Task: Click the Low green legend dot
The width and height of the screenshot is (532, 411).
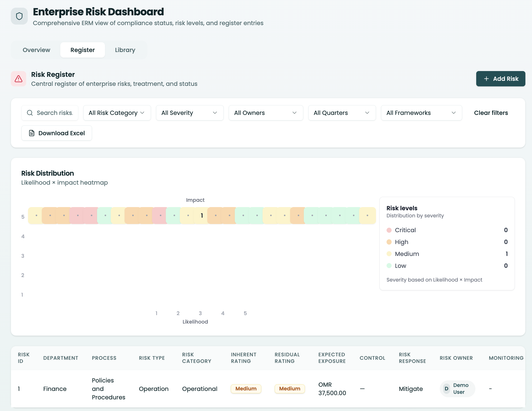Action: [x=389, y=266]
